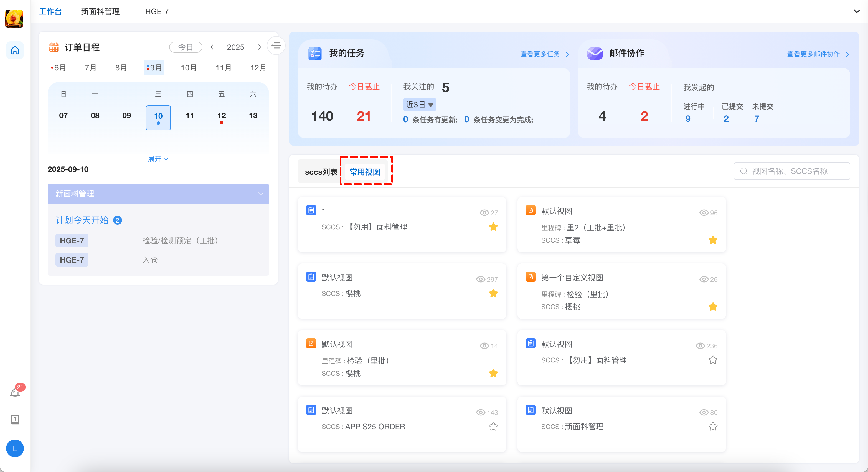Expand the calendar with 展开
Viewport: 868px width, 472px height.
coord(158,159)
